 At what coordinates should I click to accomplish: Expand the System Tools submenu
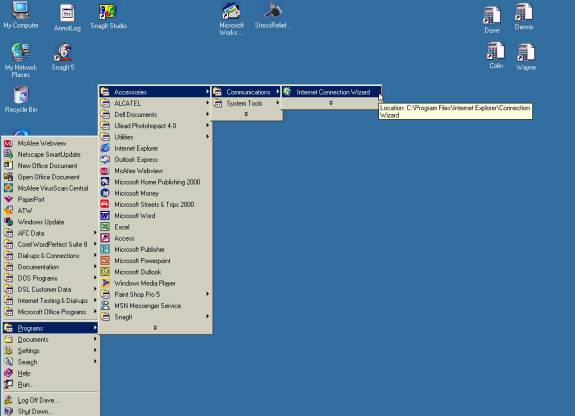click(x=246, y=103)
